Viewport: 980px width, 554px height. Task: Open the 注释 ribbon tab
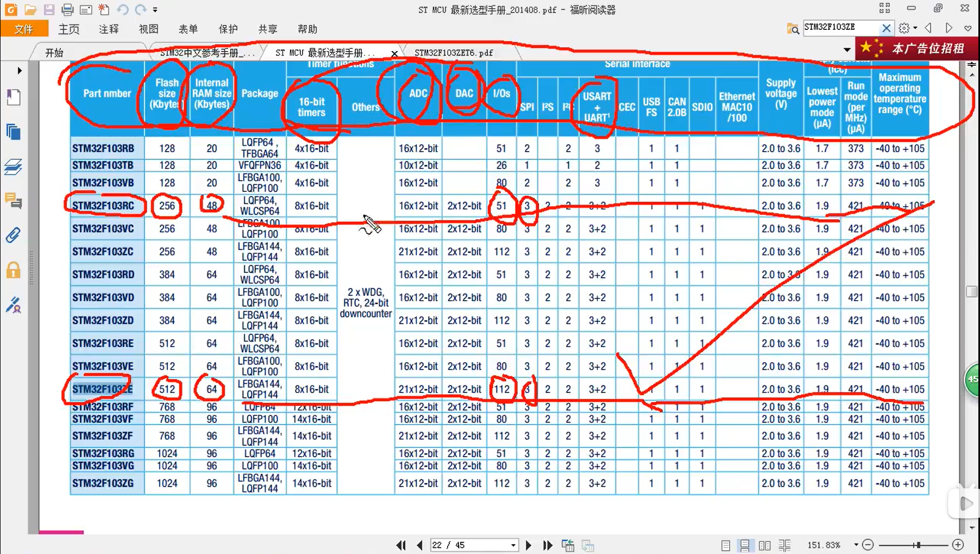109,29
